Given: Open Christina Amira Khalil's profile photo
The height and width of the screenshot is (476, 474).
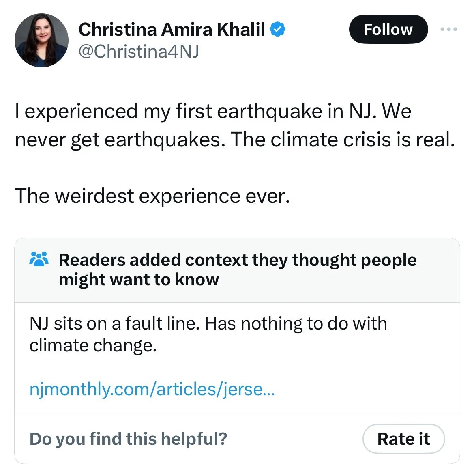Looking at the screenshot, I should click(41, 40).
